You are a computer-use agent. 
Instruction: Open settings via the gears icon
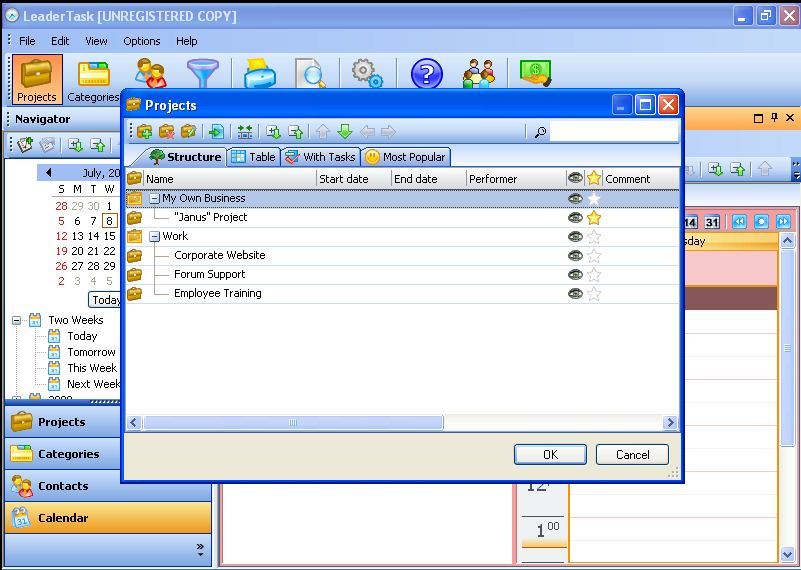(x=367, y=73)
